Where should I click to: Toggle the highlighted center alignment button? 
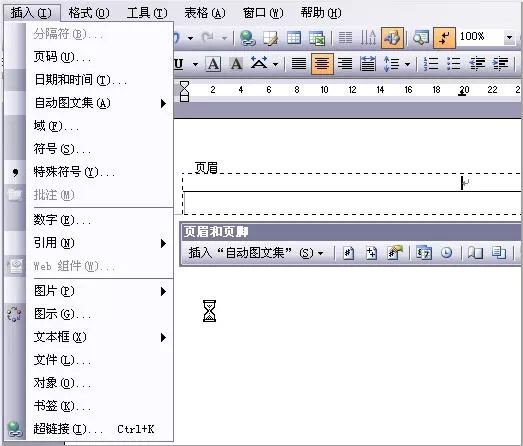[322, 63]
